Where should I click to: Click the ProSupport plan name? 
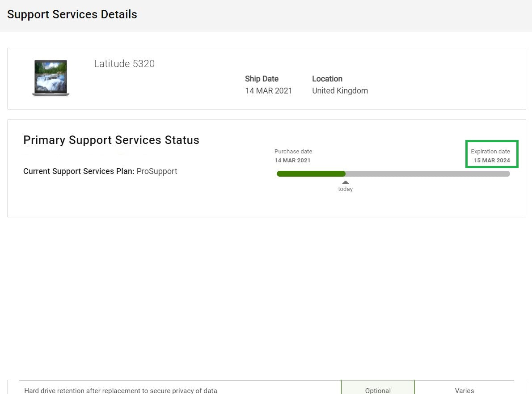157,171
